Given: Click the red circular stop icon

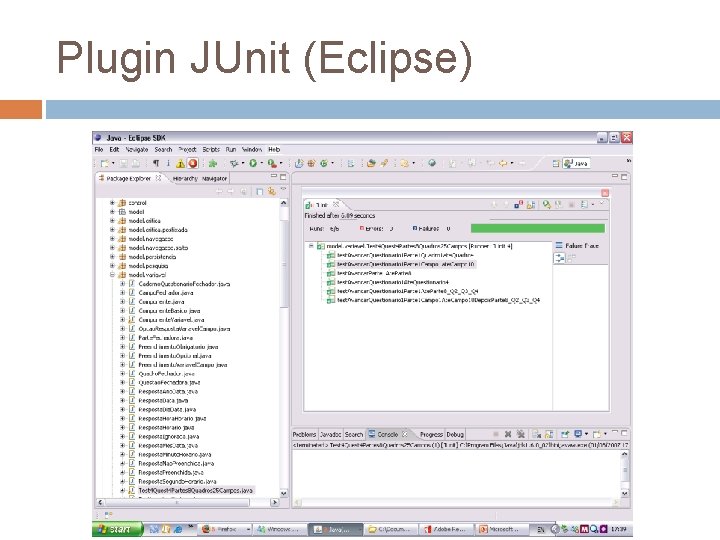Looking at the screenshot, I should pyautogui.click(x=193, y=163).
